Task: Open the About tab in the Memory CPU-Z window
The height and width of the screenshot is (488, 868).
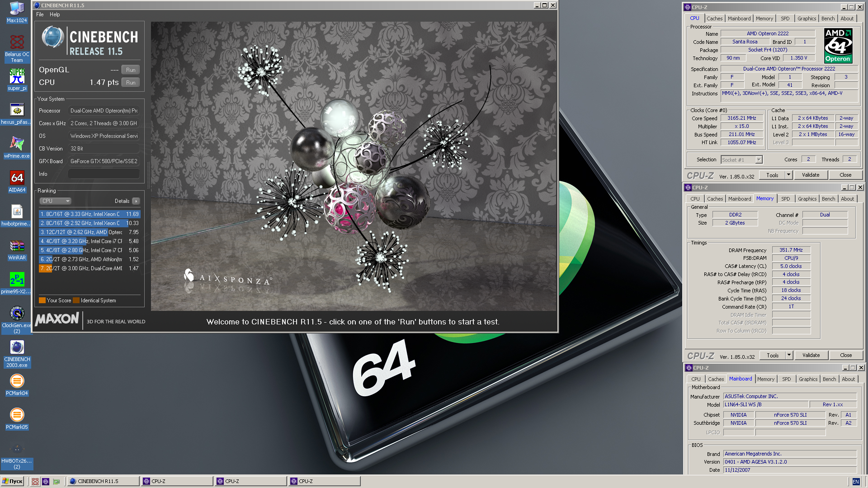Action: coord(847,199)
